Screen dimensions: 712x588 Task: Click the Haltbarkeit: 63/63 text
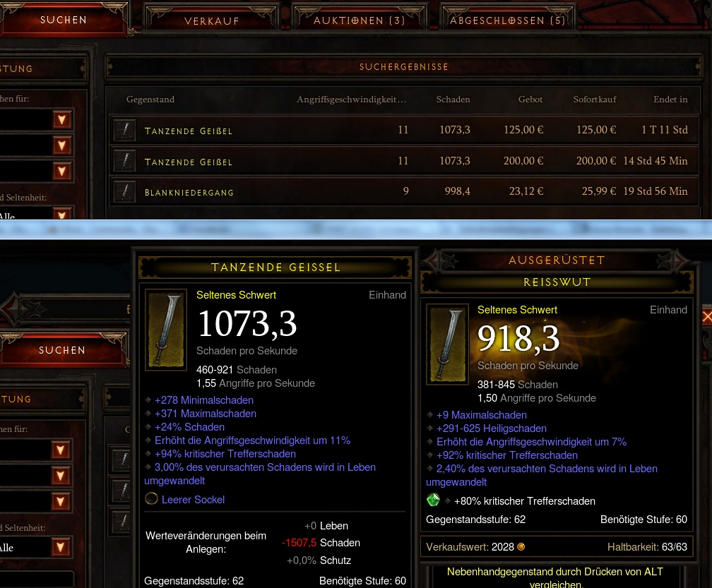pyautogui.click(x=647, y=547)
